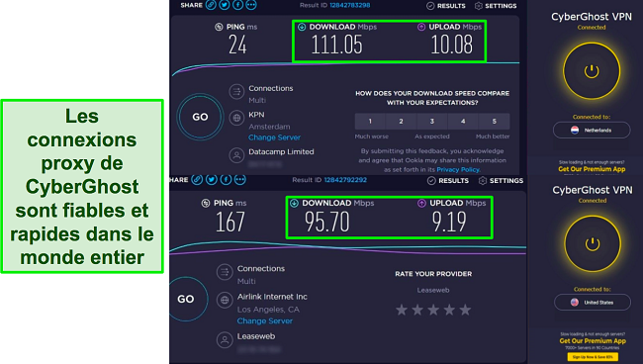Click the bottom DOWNLOAD Mbps arrow icon
643x364 pixels.
tap(294, 203)
